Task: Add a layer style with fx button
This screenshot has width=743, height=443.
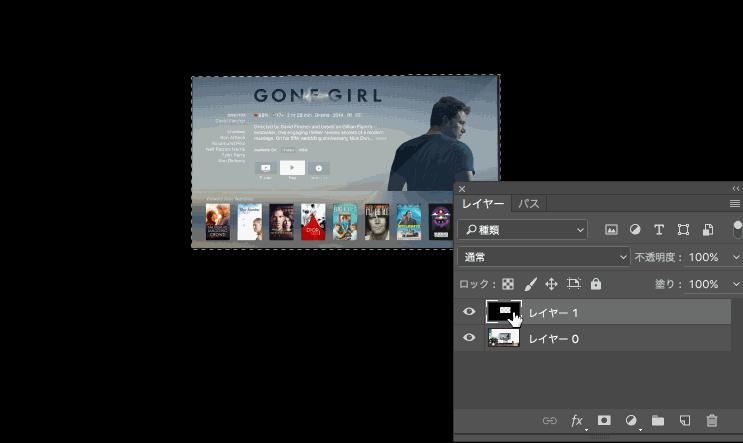Action: click(577, 421)
